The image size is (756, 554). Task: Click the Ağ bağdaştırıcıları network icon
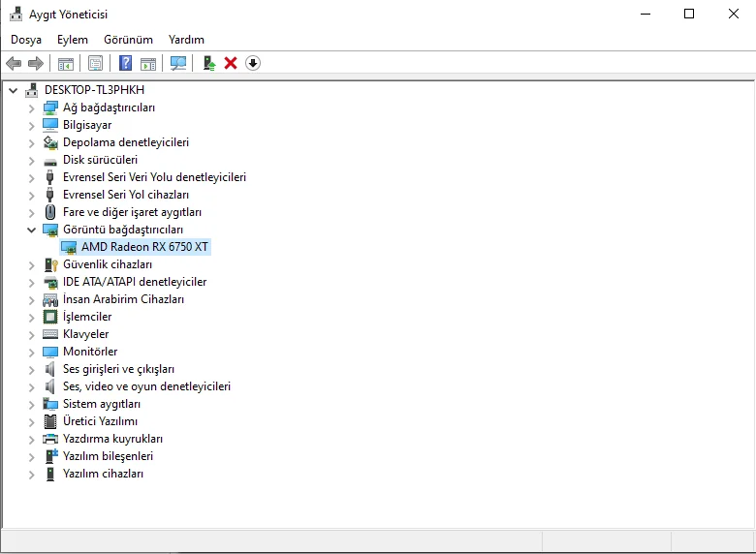pyautogui.click(x=50, y=108)
